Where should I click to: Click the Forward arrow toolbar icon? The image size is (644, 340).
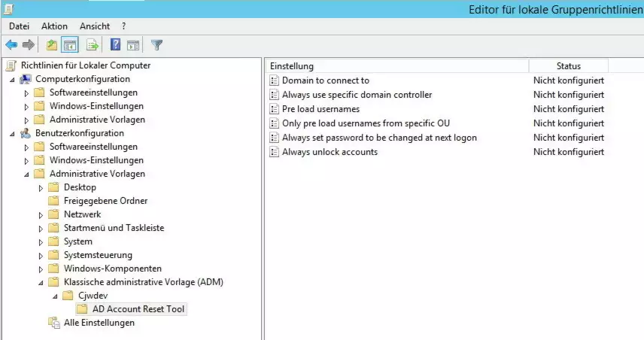(29, 45)
